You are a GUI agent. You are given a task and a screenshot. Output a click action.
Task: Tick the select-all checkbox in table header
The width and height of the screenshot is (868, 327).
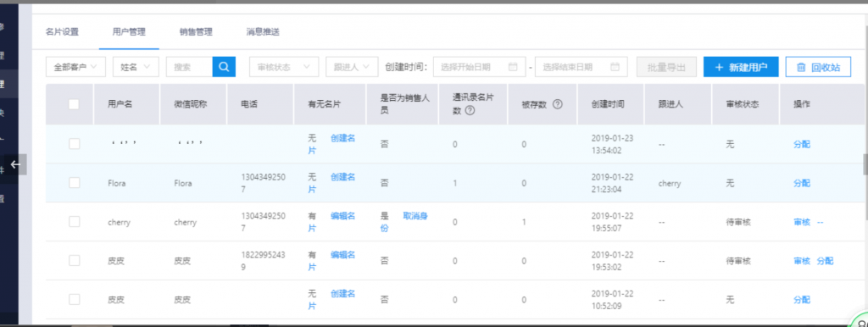click(x=74, y=104)
